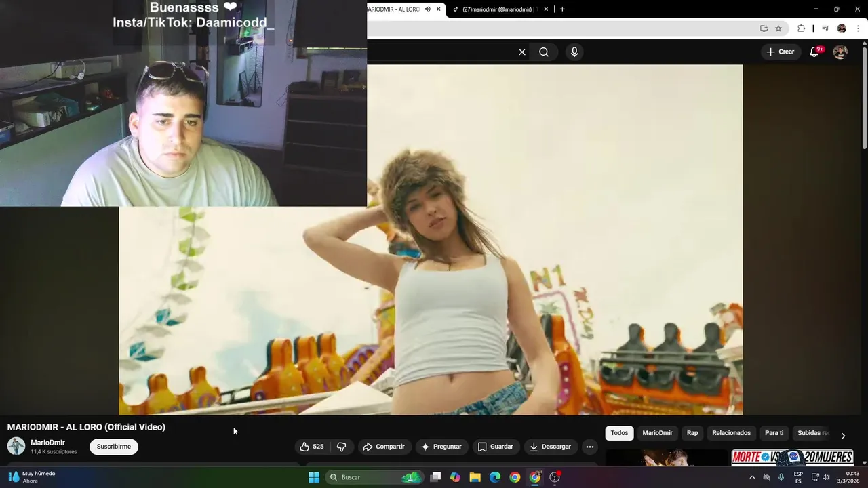The image size is (868, 488).
Task: Mute the MARIODMIR - AL LORO tab audio
Action: pos(428,9)
